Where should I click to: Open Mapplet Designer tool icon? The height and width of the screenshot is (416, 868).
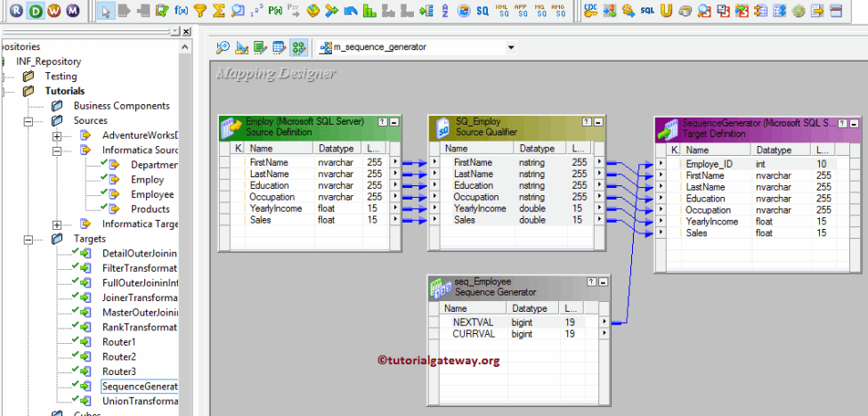(x=280, y=47)
